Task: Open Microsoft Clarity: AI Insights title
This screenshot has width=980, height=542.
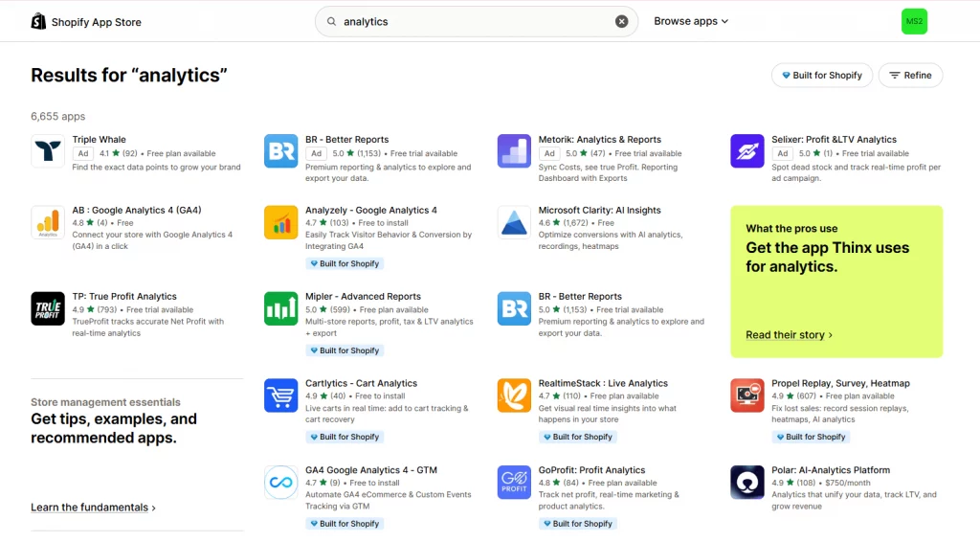Action: (599, 210)
